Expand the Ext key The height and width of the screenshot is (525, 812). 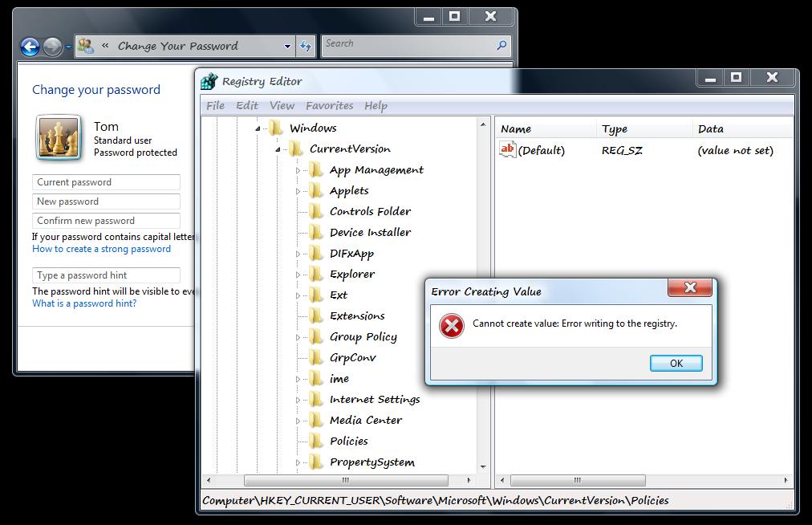coord(298,295)
